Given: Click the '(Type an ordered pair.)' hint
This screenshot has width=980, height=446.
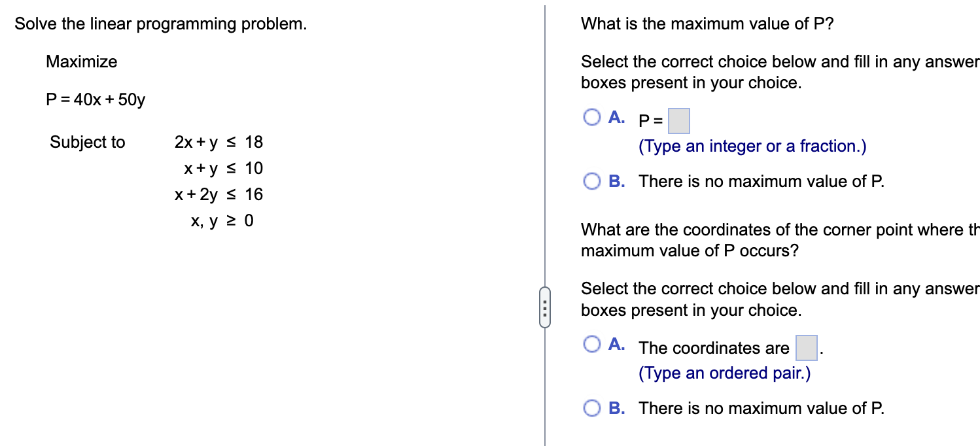Looking at the screenshot, I should click(724, 373).
